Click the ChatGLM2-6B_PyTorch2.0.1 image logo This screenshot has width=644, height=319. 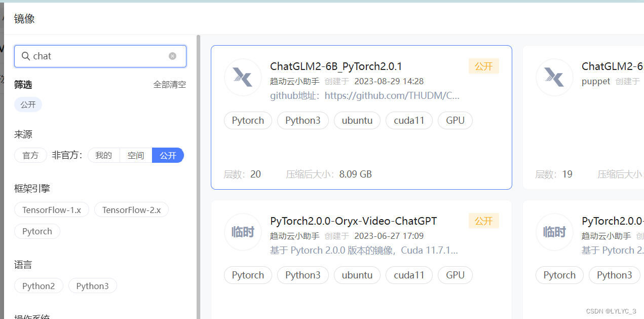point(243,77)
